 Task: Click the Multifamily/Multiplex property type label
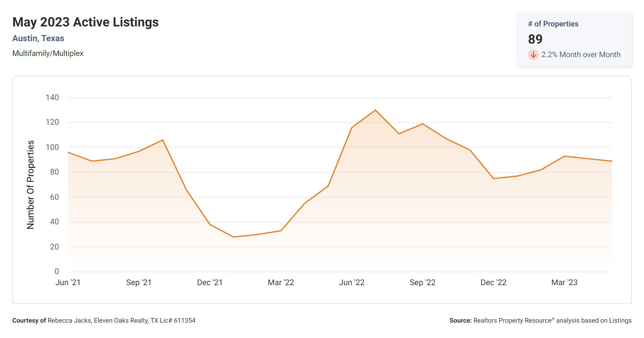pyautogui.click(x=48, y=53)
